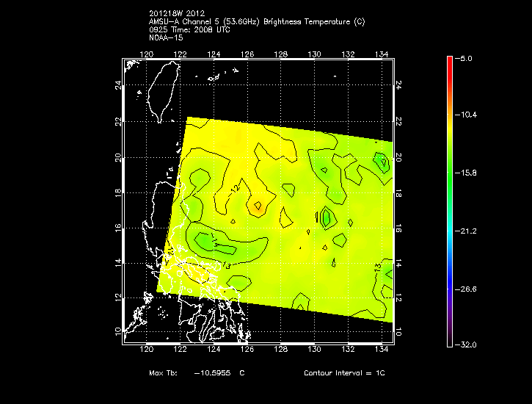The image size is (532, 404).
Task: Click the orange warm core spot near 17N 126.5E
Action: [258, 206]
